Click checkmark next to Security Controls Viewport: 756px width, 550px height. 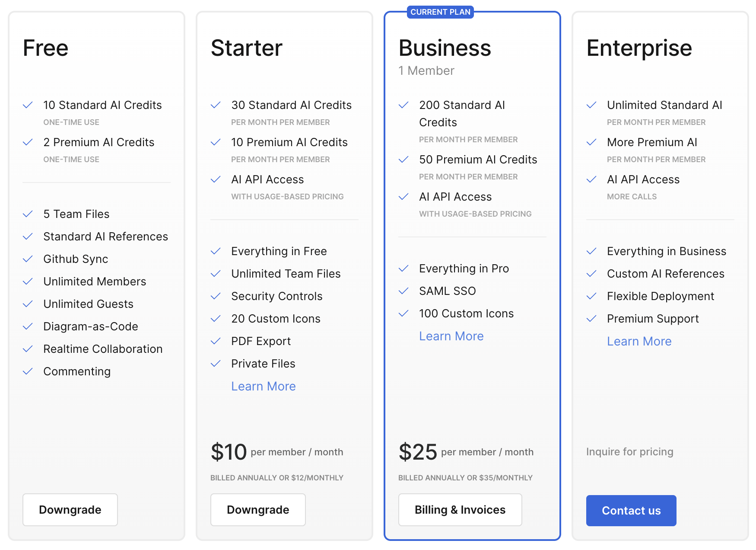pos(216,296)
